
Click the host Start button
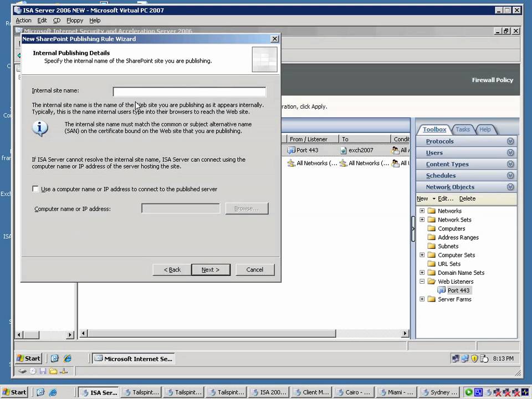coord(14,392)
